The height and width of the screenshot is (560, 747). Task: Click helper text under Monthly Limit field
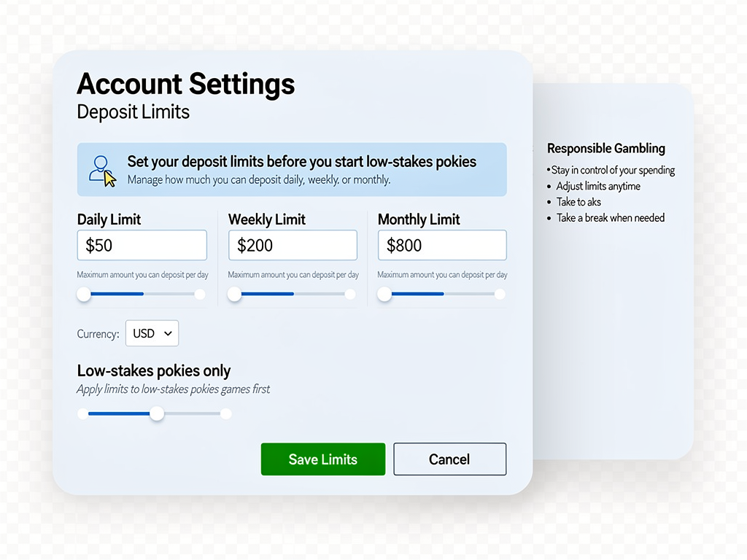pos(443,275)
